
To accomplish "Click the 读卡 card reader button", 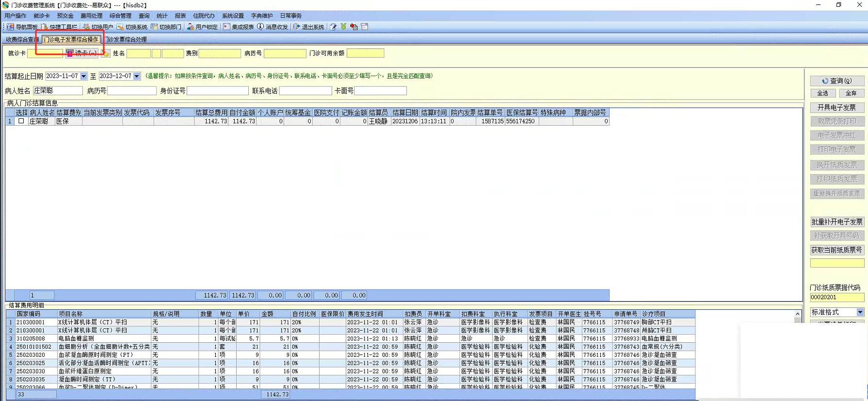I will click(x=82, y=53).
